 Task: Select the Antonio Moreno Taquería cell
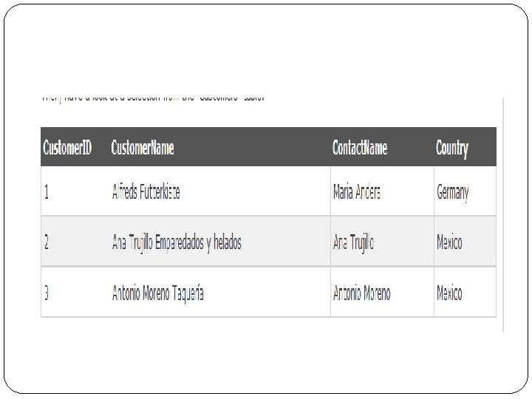[158, 293]
